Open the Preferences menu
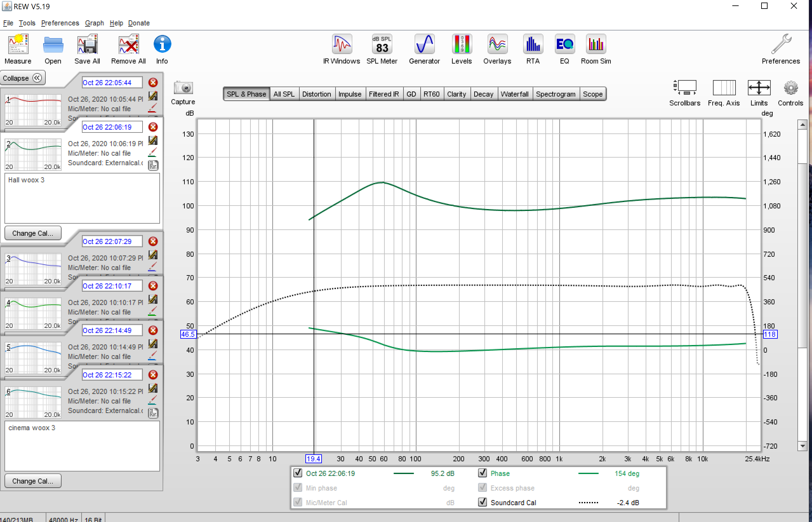The height and width of the screenshot is (522, 812). (x=60, y=23)
